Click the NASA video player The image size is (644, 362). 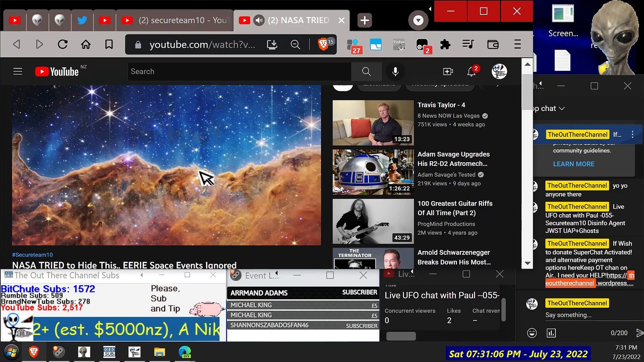click(167, 165)
